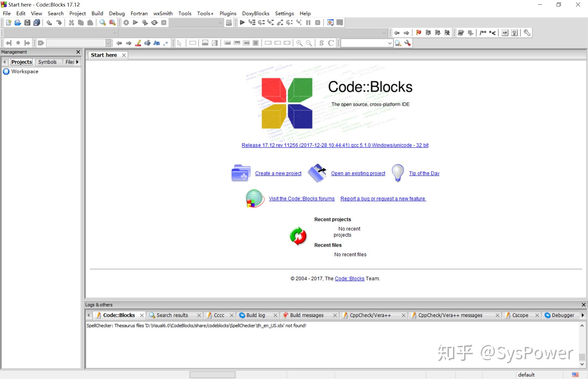The width and height of the screenshot is (588, 379).
Task: Click the US flag language icon in status bar
Action: 575,374
